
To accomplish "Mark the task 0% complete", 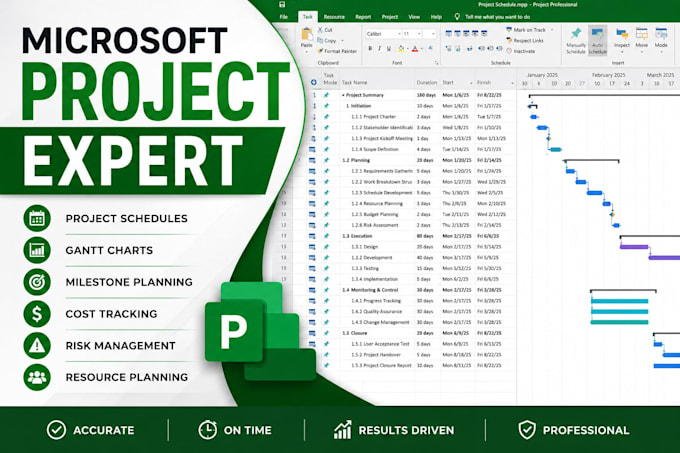I will pyautogui.click(x=448, y=33).
